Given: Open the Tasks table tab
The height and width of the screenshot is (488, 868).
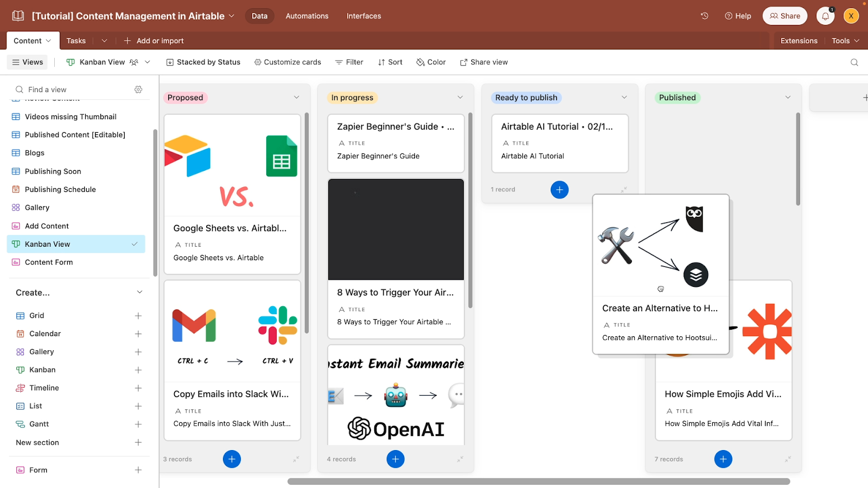Looking at the screenshot, I should click(76, 41).
